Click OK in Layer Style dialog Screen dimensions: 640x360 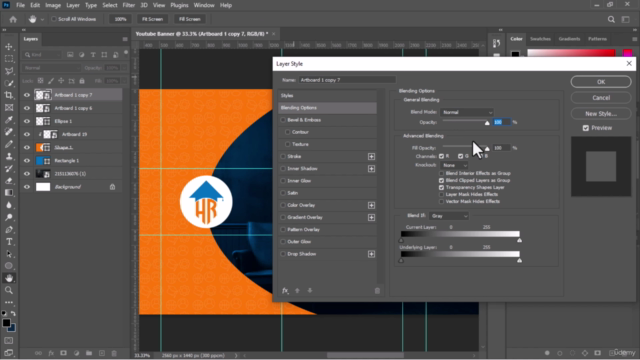tap(601, 82)
